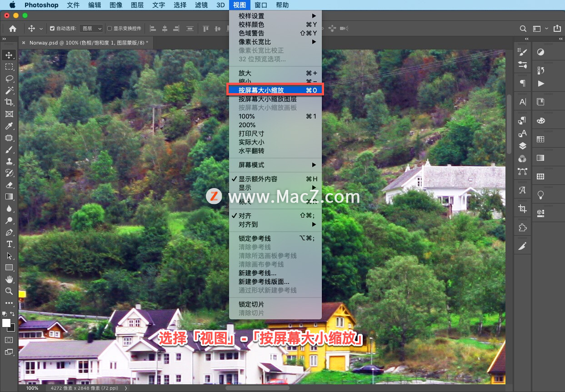Select the Eraser tool
This screenshot has width=565, height=392.
(x=9, y=185)
